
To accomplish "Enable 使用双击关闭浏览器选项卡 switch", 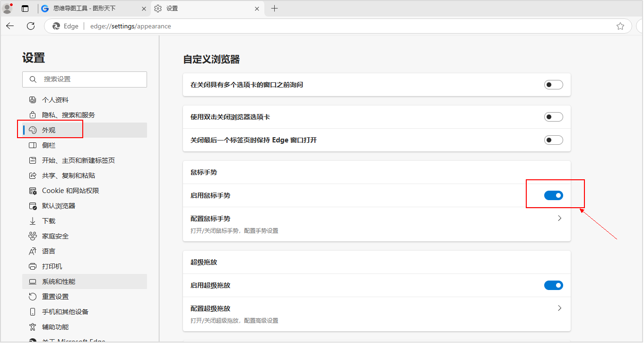I will click(553, 117).
